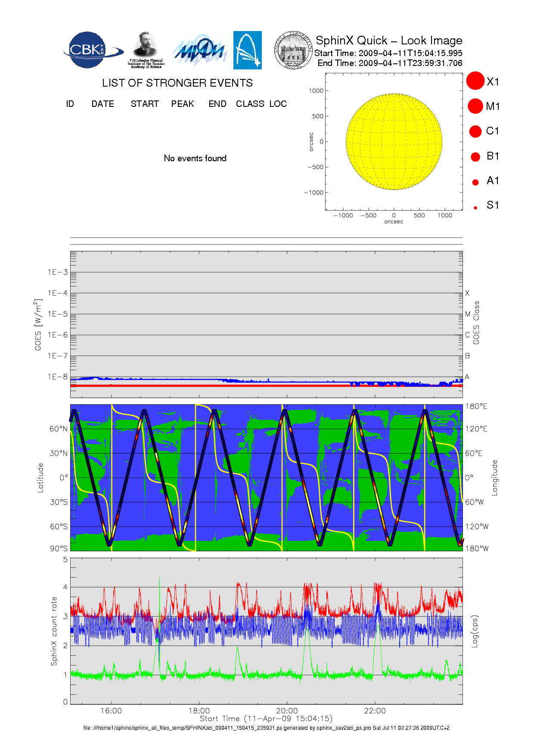Image resolution: width=534 pixels, height=756 pixels.
Task: Click the X1 red legend circle
Action: point(475,81)
